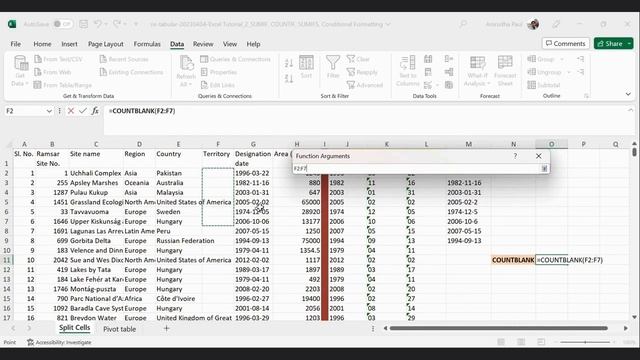This screenshot has height=360, width=640.
Task: Open the Get Data dropdown
Action: (x=20, y=71)
